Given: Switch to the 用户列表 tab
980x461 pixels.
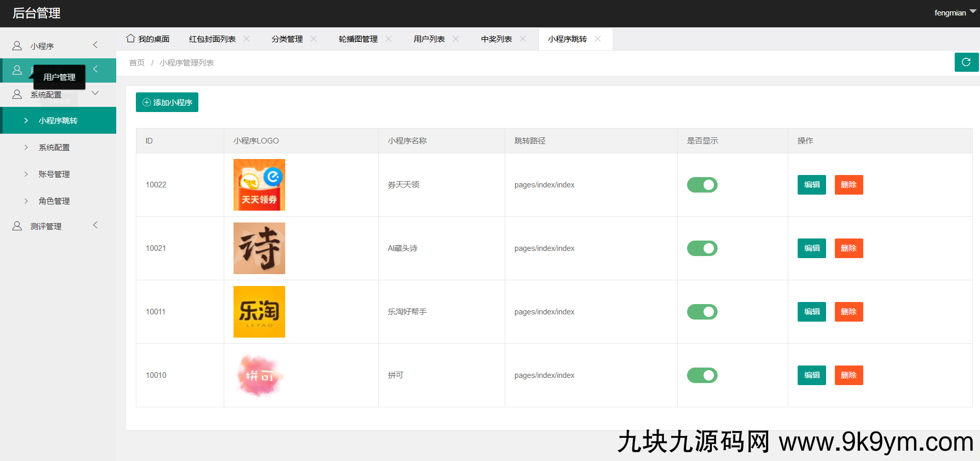Looking at the screenshot, I should pos(429,39).
